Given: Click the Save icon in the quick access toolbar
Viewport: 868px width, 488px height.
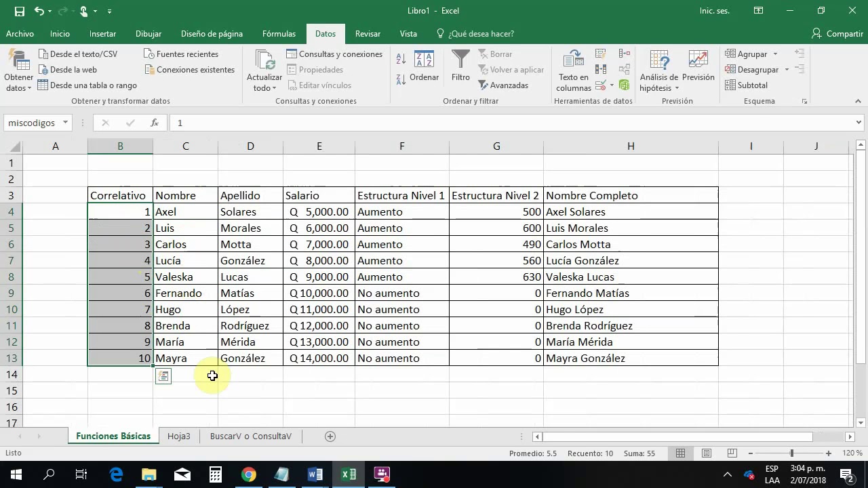Looking at the screenshot, I should (19, 11).
